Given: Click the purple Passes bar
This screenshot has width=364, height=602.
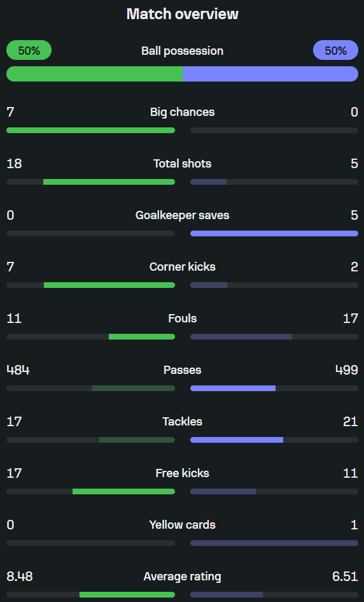Looking at the screenshot, I should coord(233,388).
